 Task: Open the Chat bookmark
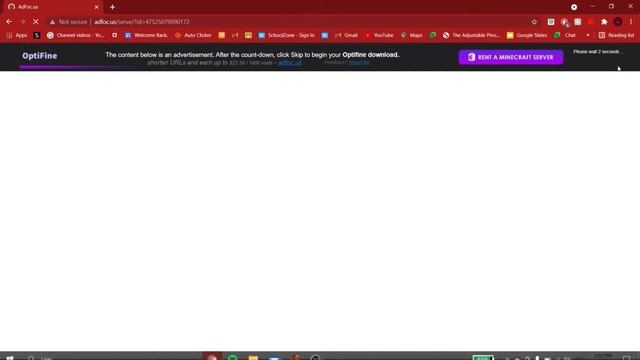[x=565, y=36]
